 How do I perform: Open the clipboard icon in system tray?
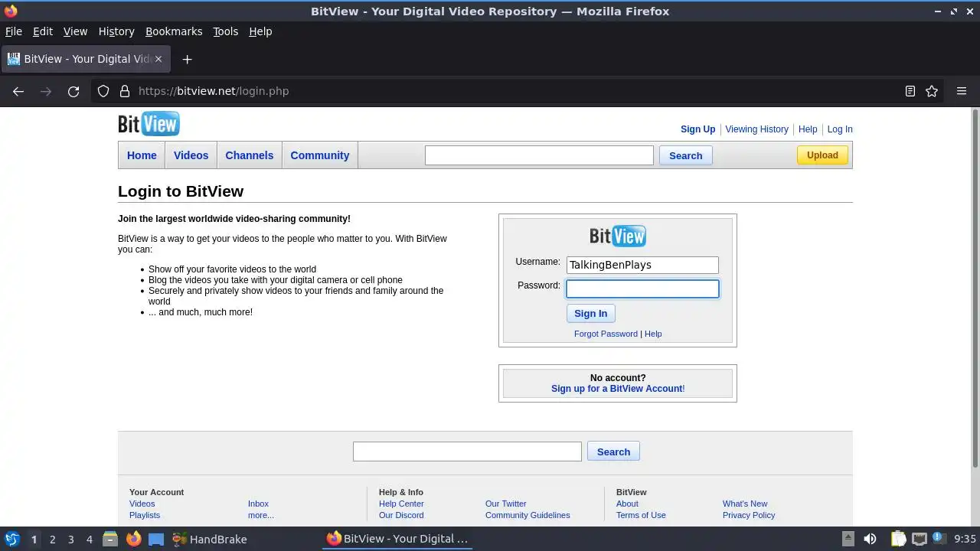(898, 539)
